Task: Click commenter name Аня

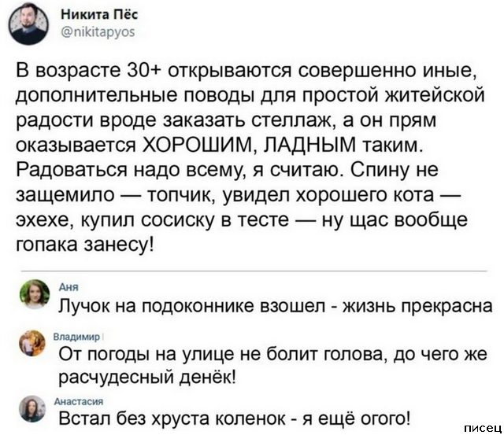Action: click(64, 288)
